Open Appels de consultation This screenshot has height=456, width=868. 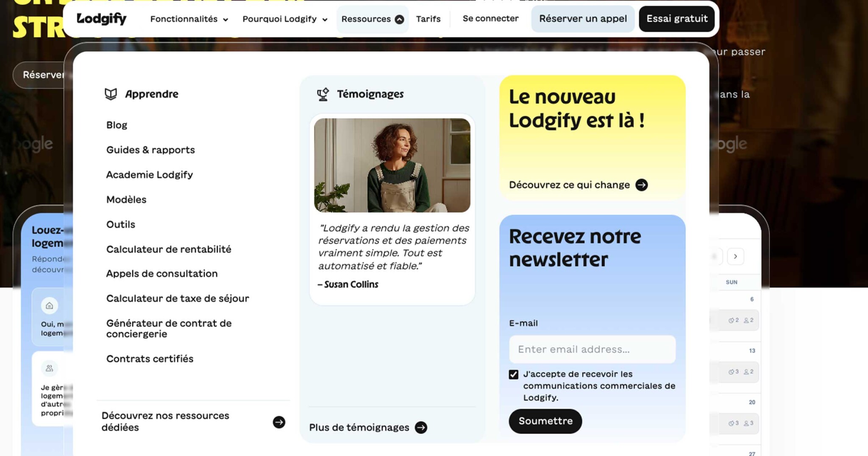(162, 274)
